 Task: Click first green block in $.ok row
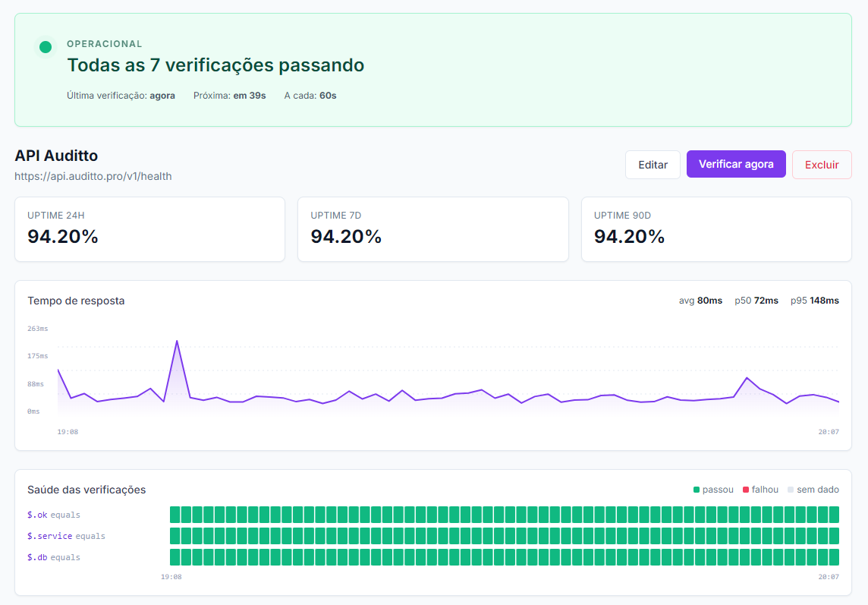(175, 515)
